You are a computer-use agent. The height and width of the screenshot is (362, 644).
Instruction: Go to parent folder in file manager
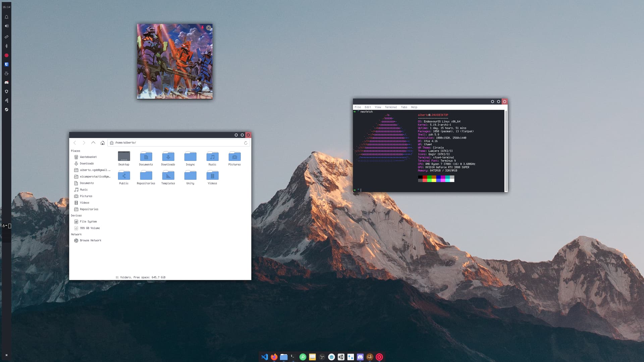click(93, 143)
